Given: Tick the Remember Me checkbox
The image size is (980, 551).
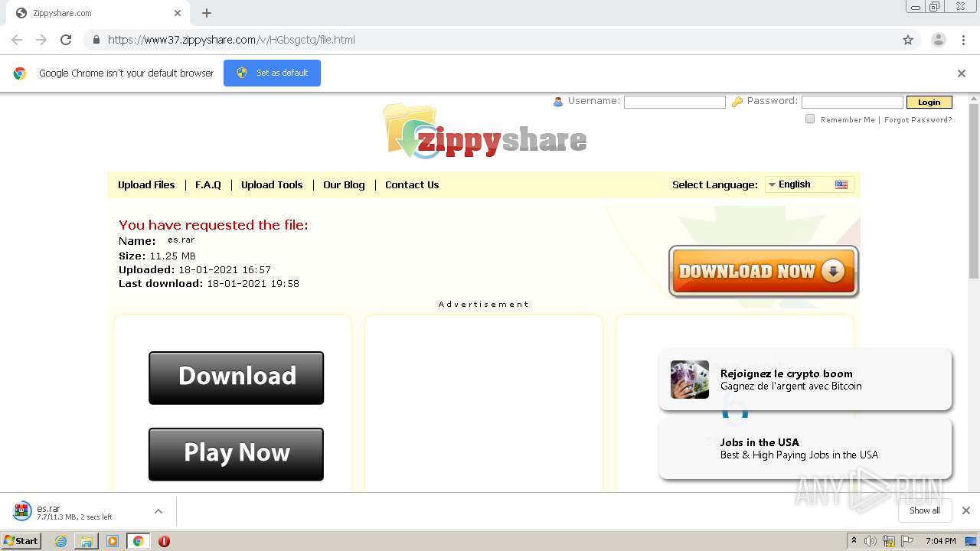Looking at the screenshot, I should click(810, 119).
